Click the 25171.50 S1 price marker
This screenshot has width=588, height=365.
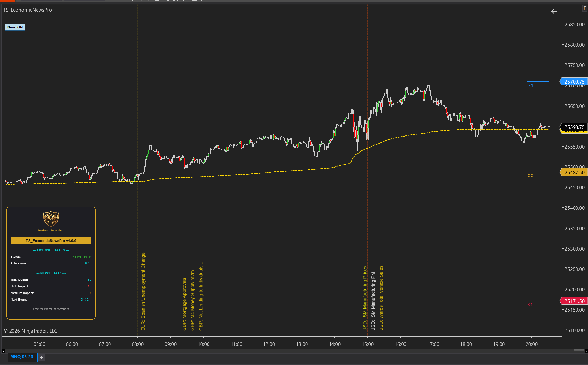click(574, 301)
